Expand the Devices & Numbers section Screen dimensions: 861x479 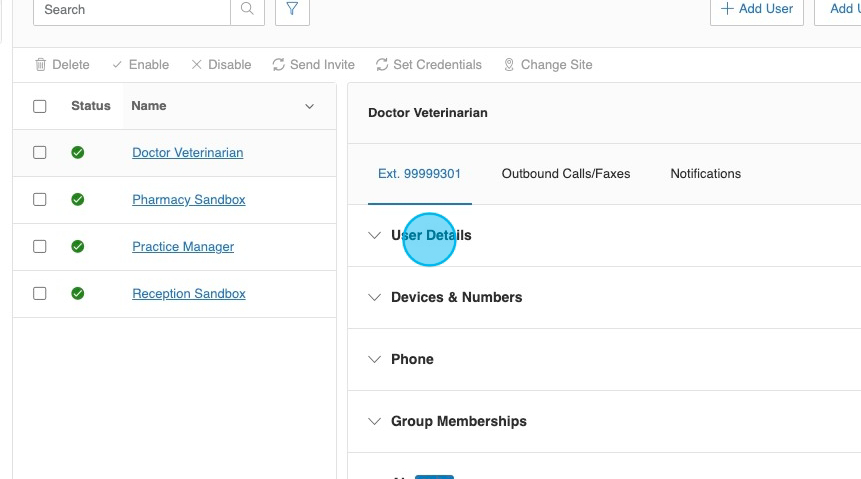456,298
